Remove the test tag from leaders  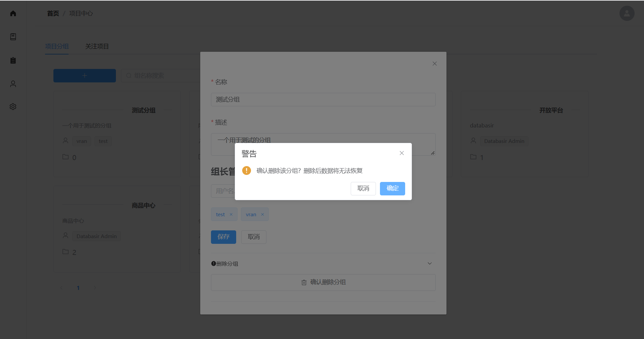pos(231,215)
